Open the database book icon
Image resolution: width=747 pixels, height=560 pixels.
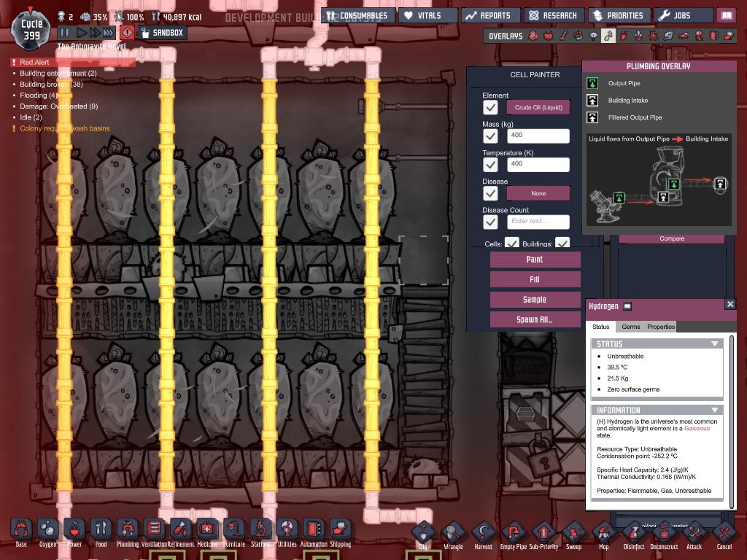click(725, 15)
